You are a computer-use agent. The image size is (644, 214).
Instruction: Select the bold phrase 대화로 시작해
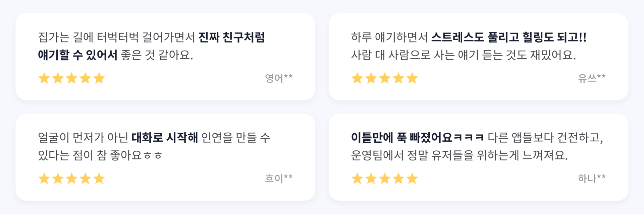click(x=165, y=137)
